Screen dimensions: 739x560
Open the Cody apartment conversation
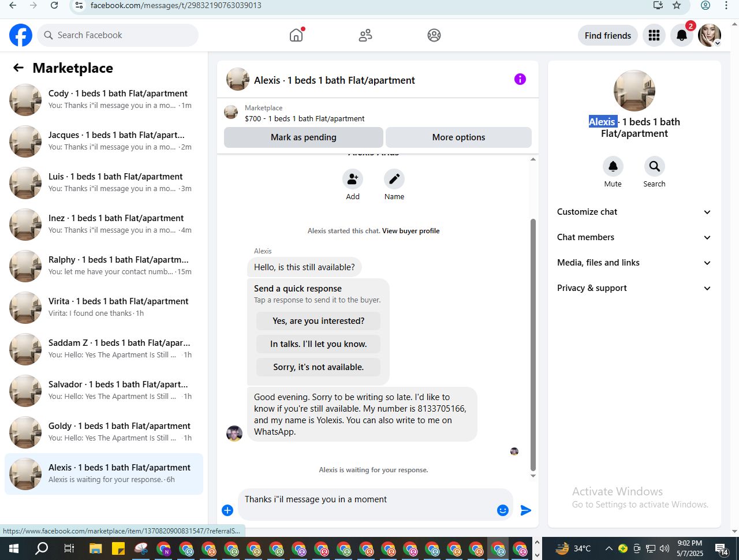[x=104, y=100]
